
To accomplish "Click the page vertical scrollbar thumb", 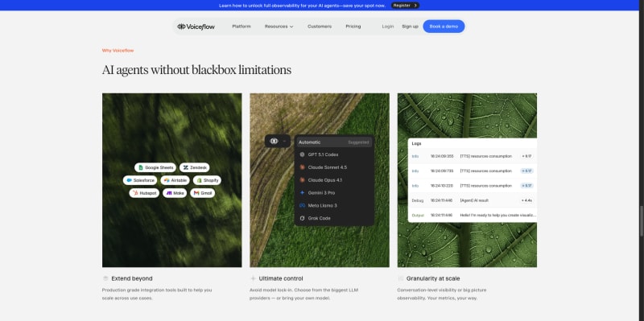I will [x=642, y=221].
